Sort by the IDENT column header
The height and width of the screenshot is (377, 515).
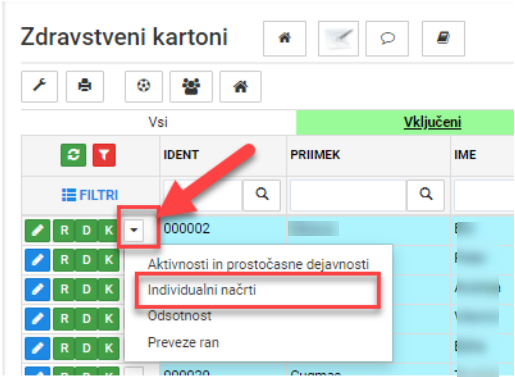pyautogui.click(x=181, y=155)
